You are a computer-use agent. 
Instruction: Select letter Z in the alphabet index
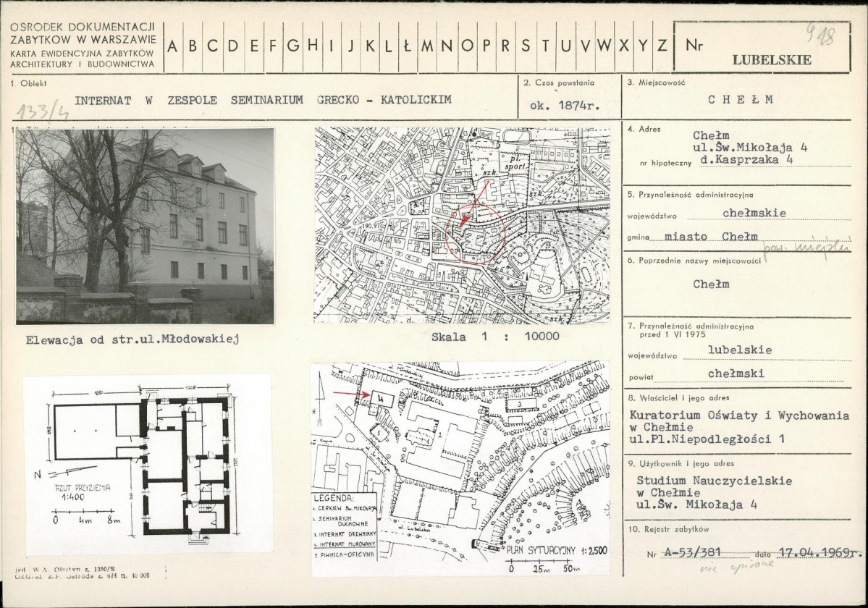(x=662, y=46)
